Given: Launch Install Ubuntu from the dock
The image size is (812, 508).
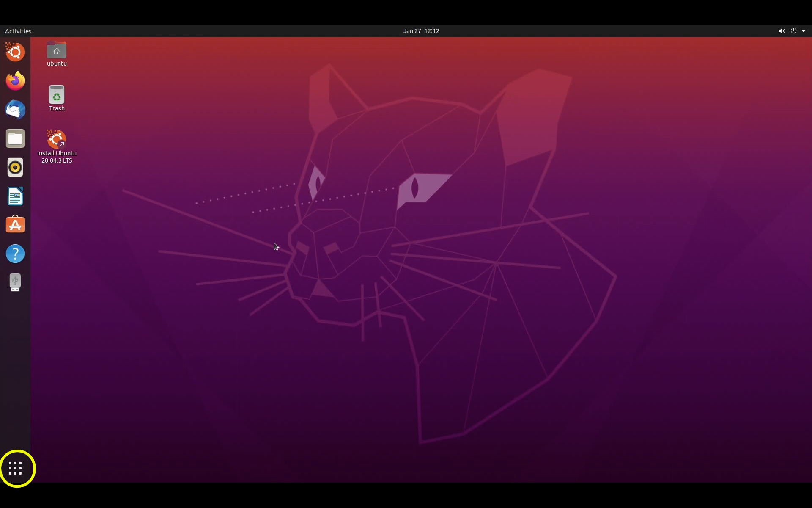Looking at the screenshot, I should point(15,52).
